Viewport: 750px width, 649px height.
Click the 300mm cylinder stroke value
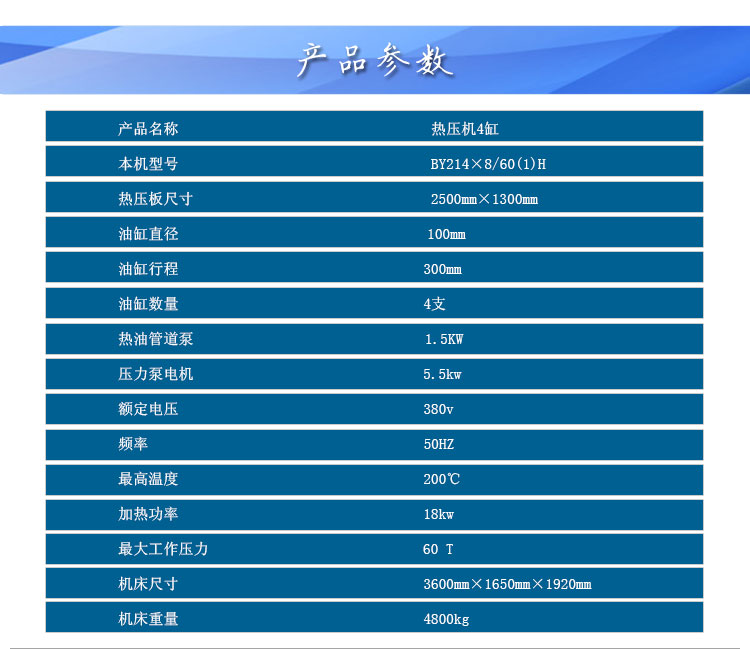442,269
